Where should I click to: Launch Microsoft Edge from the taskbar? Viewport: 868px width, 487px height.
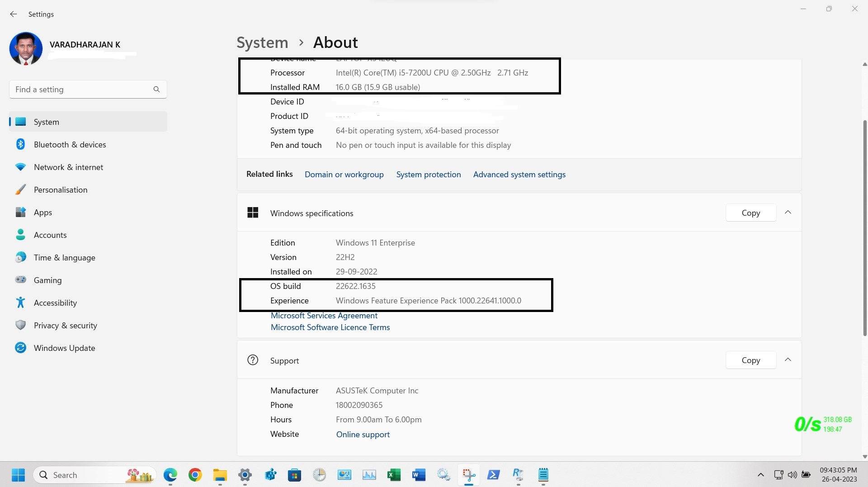pos(170,475)
